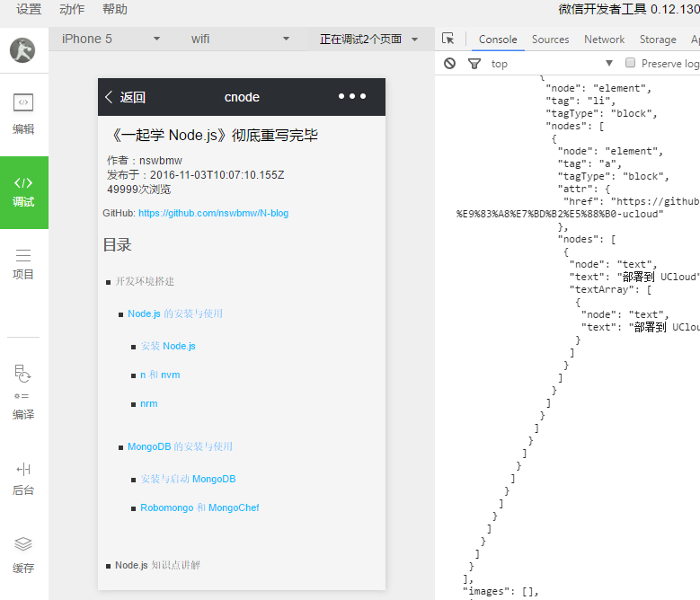Open the 缓存 (Cache) sidebar icon
The height and width of the screenshot is (600, 700).
[x=23, y=553]
